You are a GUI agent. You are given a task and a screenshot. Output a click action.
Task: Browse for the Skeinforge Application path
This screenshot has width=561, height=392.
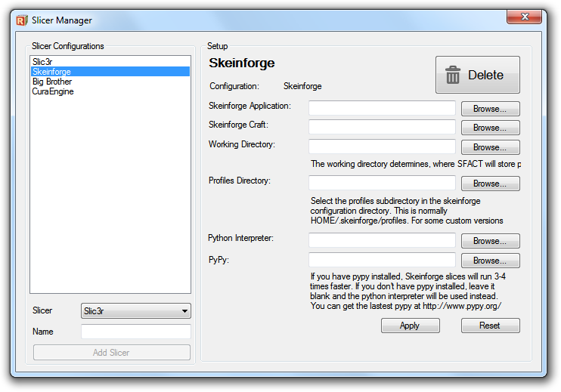click(x=490, y=109)
